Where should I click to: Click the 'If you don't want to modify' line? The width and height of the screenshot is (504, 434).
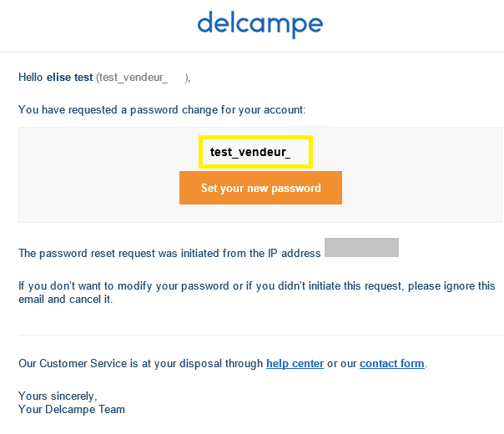tap(256, 285)
